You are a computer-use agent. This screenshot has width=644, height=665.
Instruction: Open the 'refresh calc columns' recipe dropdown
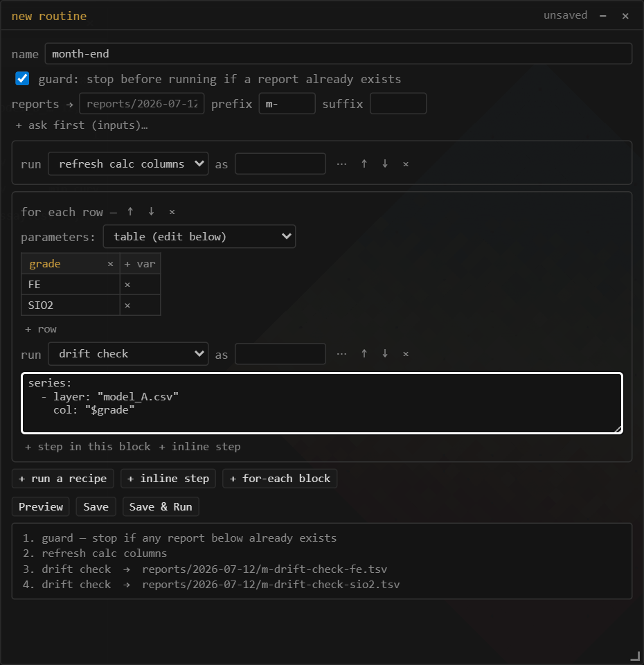pyautogui.click(x=128, y=163)
